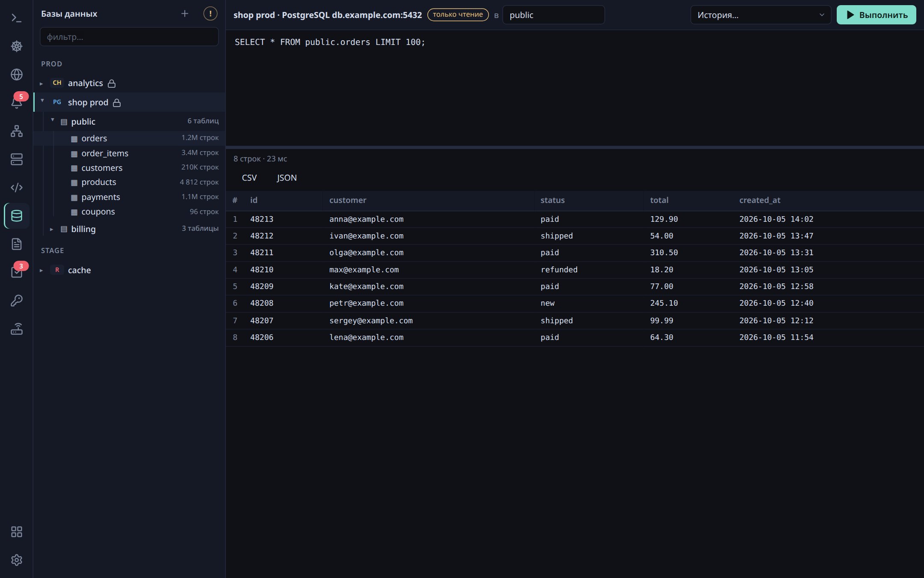Click the SQL query editor text
Viewport: 924px width, 578px height.
tap(330, 42)
